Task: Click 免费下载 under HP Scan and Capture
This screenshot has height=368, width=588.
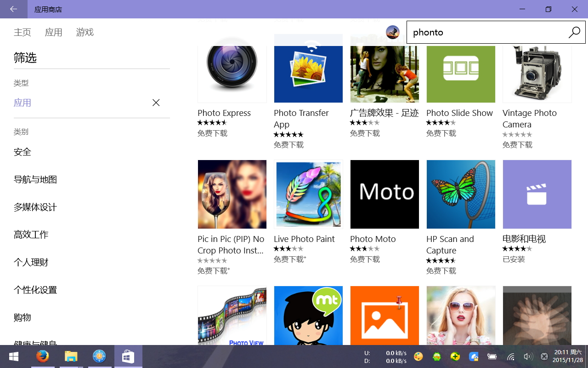Action: click(441, 271)
